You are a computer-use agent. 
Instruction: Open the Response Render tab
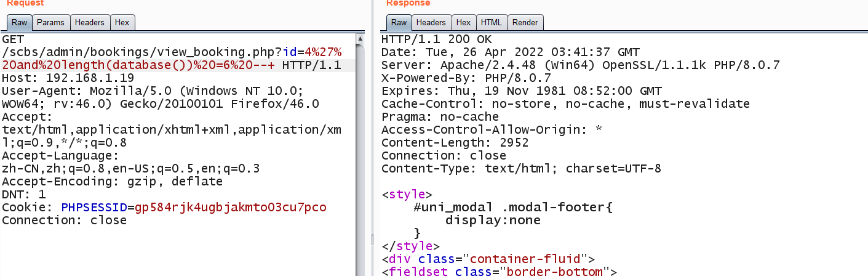pyautogui.click(x=525, y=23)
